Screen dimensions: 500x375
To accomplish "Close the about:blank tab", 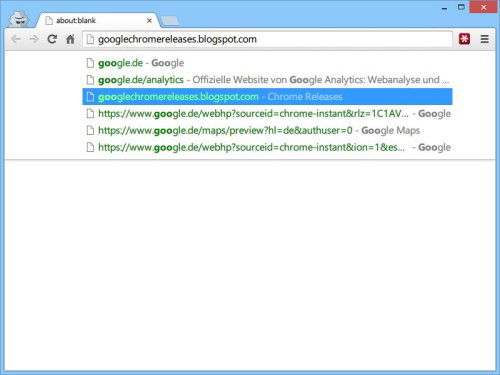I will [x=149, y=20].
